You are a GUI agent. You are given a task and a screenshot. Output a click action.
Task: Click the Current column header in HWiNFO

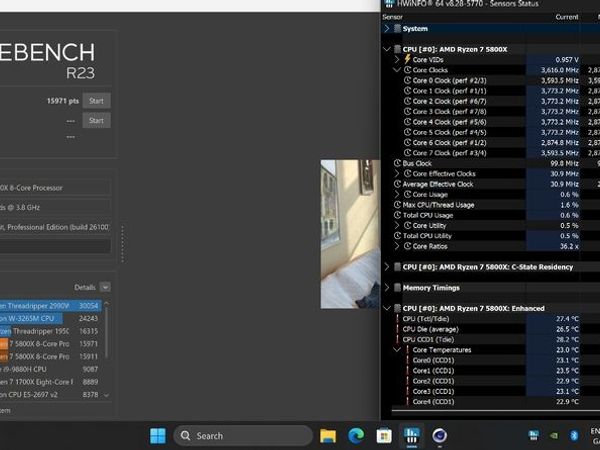point(567,17)
